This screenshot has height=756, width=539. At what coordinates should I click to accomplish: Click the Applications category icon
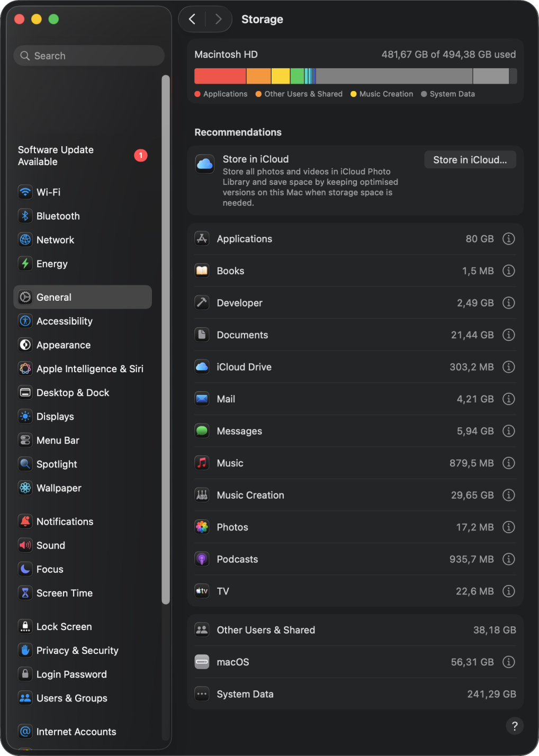click(x=202, y=239)
